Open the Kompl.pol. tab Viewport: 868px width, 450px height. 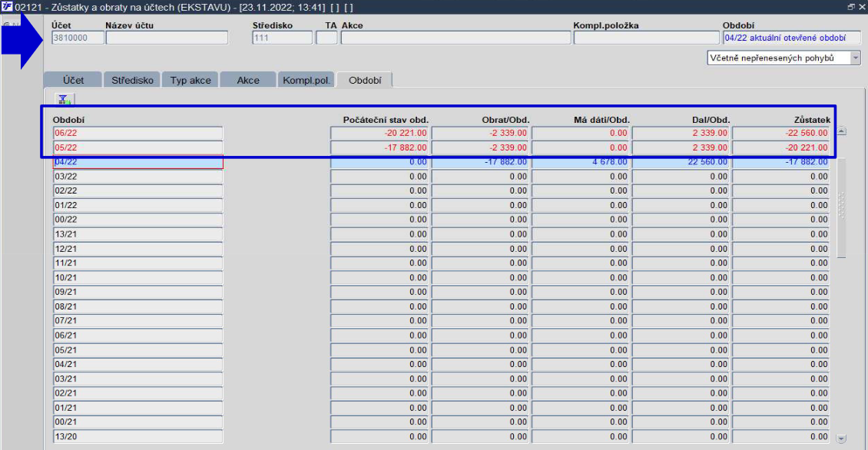[306, 80]
